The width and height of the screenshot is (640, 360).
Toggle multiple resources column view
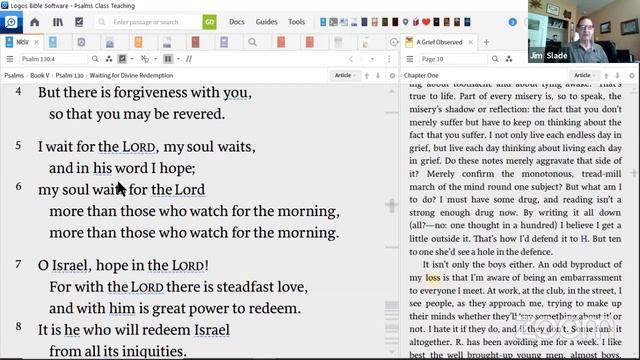(x=168, y=59)
